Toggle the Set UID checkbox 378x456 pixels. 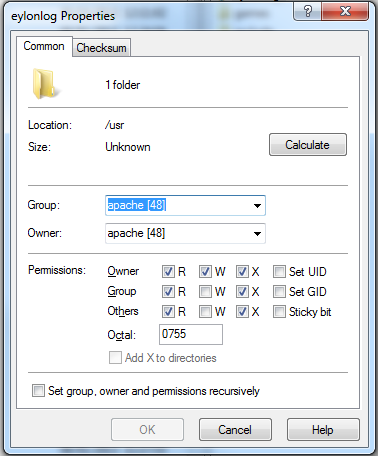pyautogui.click(x=279, y=272)
